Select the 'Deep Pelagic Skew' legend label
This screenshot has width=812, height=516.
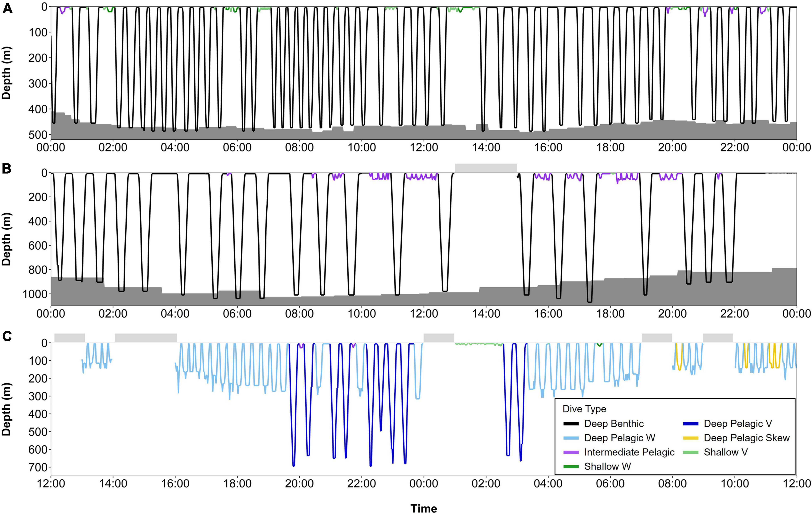(x=747, y=438)
